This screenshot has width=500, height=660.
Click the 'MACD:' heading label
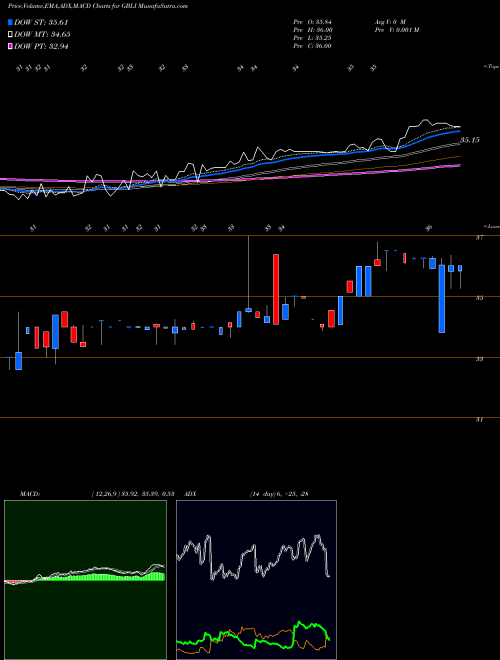click(30, 494)
